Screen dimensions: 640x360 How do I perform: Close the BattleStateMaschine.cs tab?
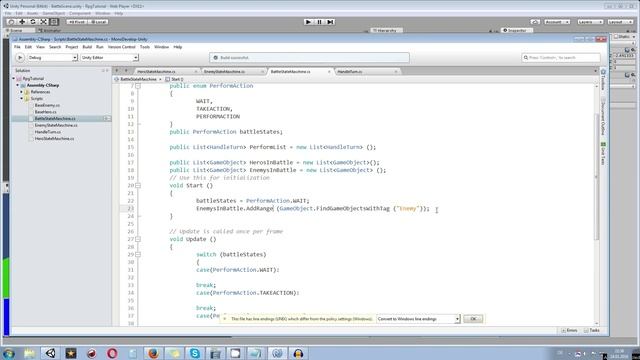(x=329, y=72)
